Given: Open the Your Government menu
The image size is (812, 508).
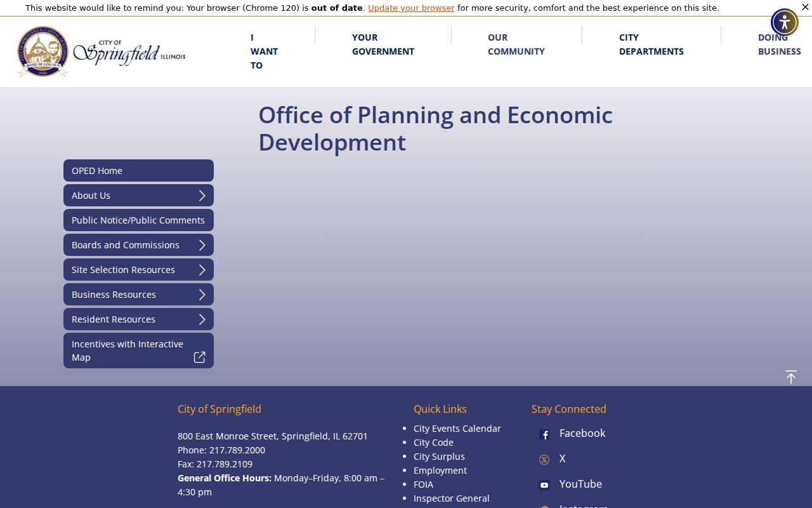Looking at the screenshot, I should click(x=383, y=44).
